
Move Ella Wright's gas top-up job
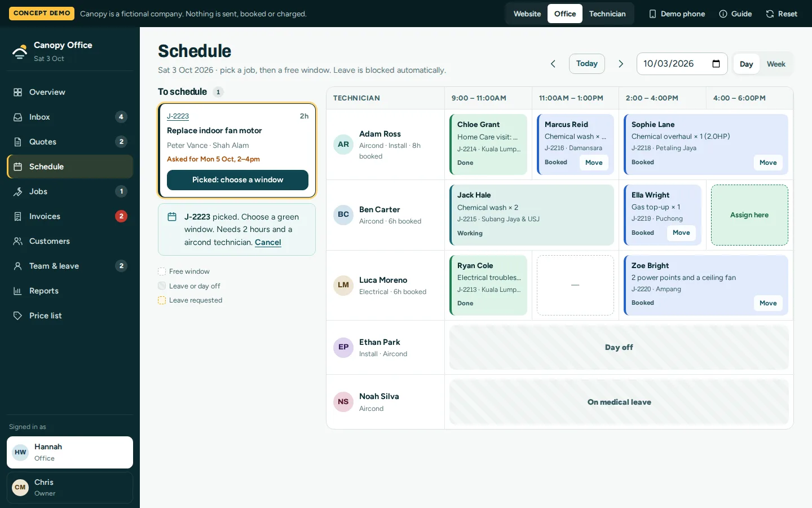pyautogui.click(x=681, y=233)
